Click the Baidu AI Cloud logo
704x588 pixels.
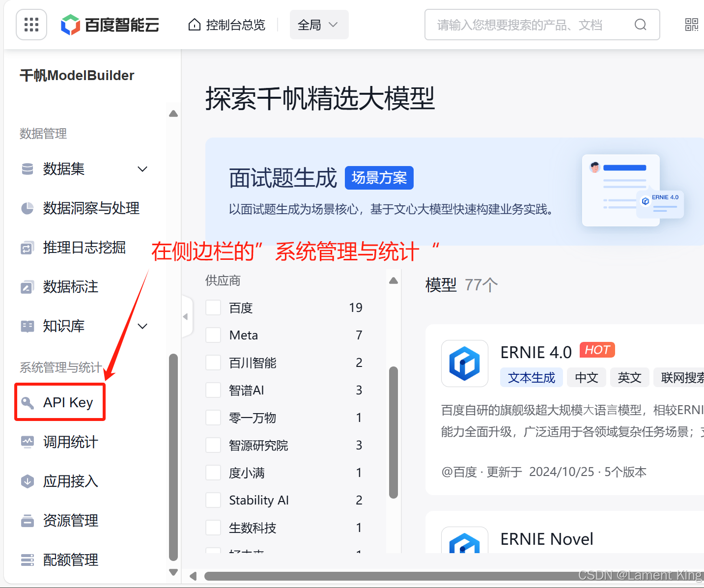[x=110, y=25]
